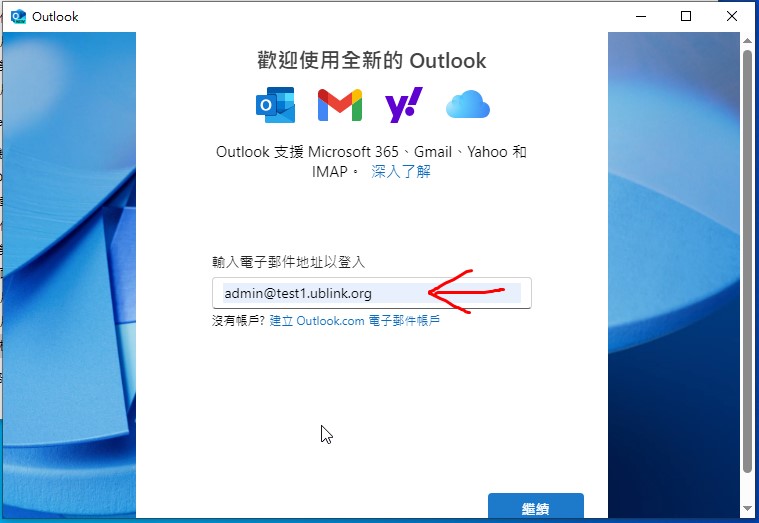Click the purple Yahoo logo
Viewport: 759px width, 523px height.
[404, 105]
